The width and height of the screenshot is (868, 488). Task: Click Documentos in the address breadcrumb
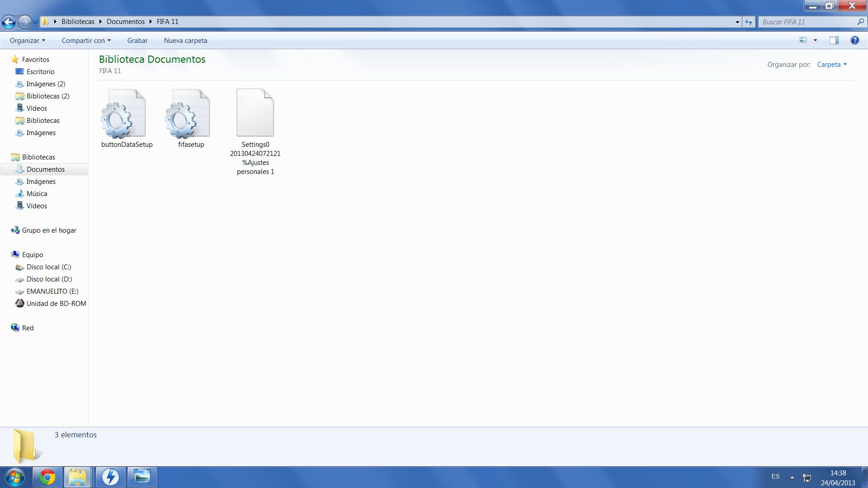(x=126, y=22)
